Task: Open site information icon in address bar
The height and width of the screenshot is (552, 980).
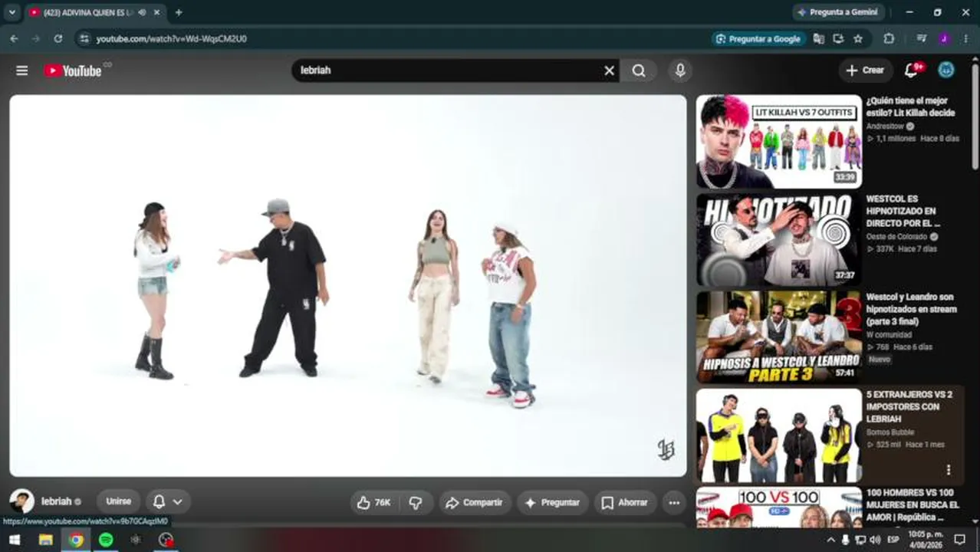Action: (x=84, y=38)
